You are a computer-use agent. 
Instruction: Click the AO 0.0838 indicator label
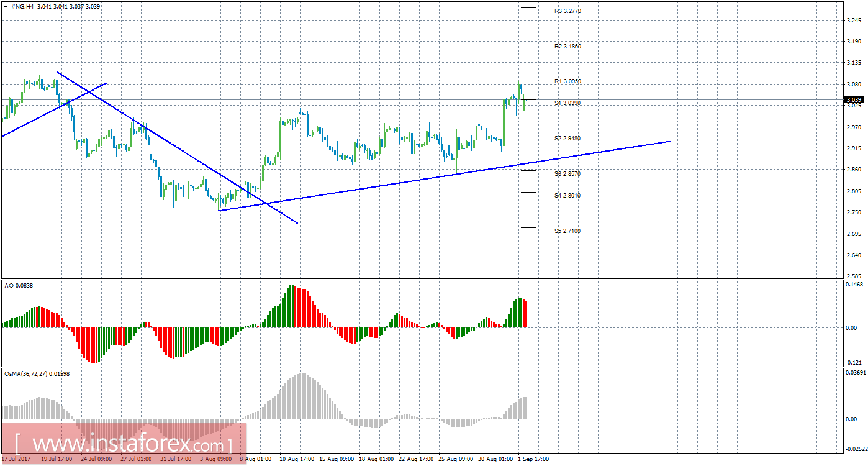click(x=19, y=285)
